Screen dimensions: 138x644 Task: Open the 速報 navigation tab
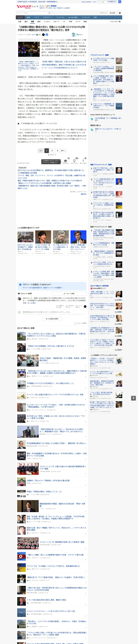tap(28, 17)
